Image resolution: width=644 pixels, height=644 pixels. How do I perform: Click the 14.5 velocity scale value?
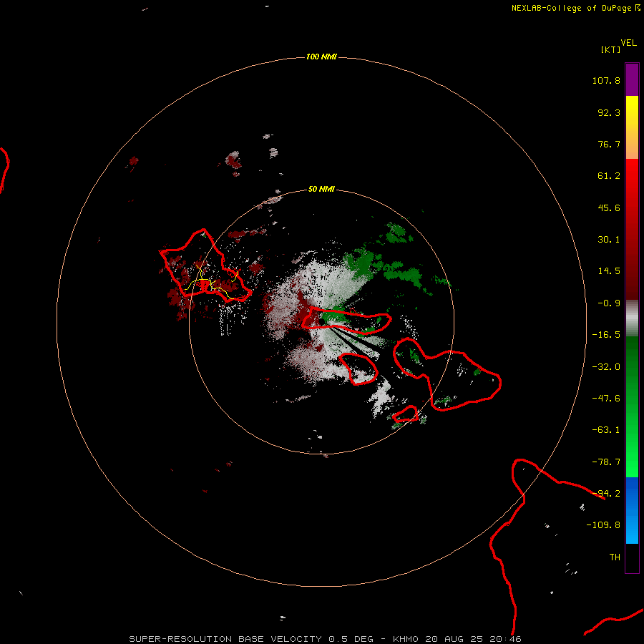(609, 271)
